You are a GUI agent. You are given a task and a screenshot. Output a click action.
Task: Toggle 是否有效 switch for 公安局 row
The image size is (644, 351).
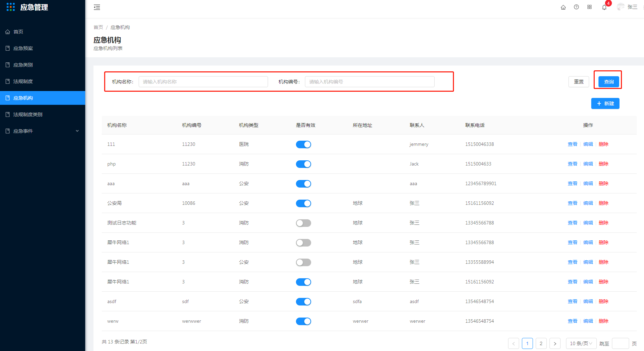[304, 203]
